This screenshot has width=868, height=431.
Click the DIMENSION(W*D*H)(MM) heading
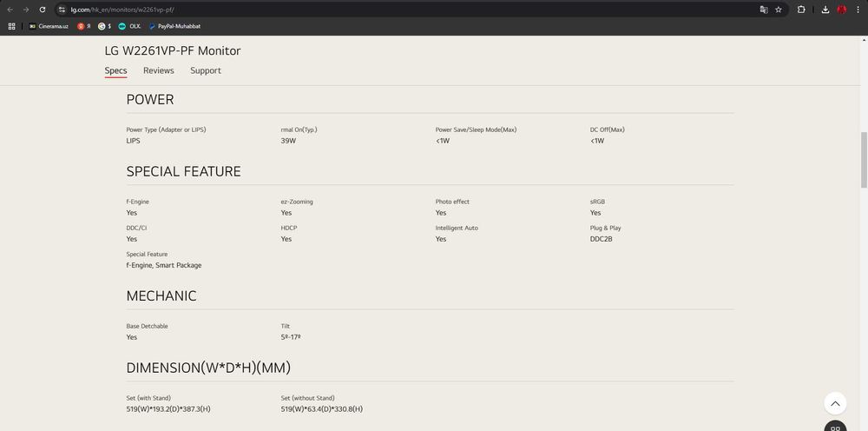(208, 368)
